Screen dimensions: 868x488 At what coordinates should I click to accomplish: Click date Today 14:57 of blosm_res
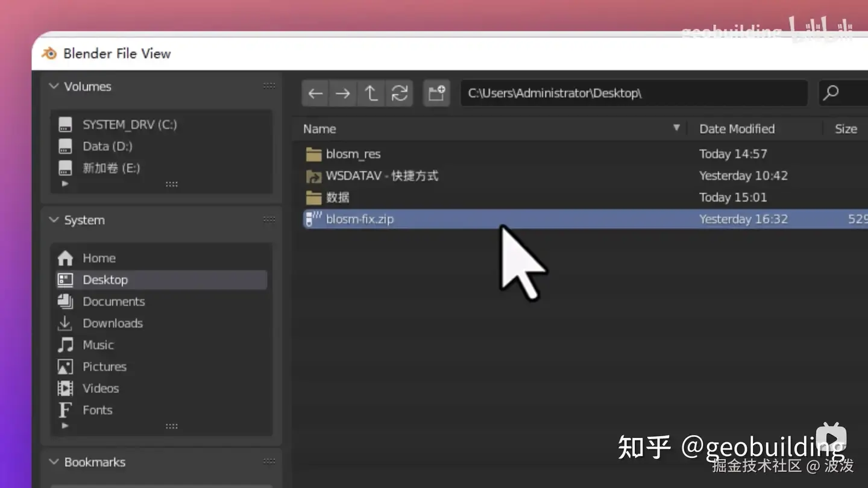733,154
